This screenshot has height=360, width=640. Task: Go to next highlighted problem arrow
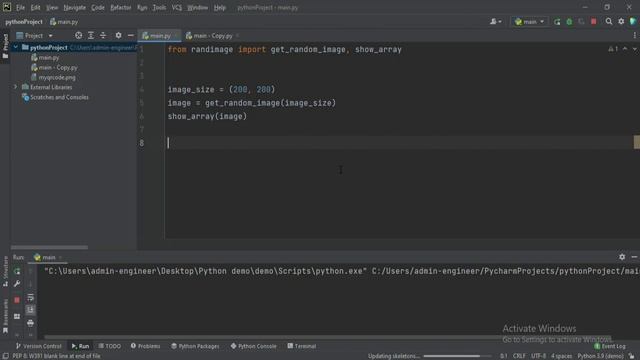coord(635,49)
